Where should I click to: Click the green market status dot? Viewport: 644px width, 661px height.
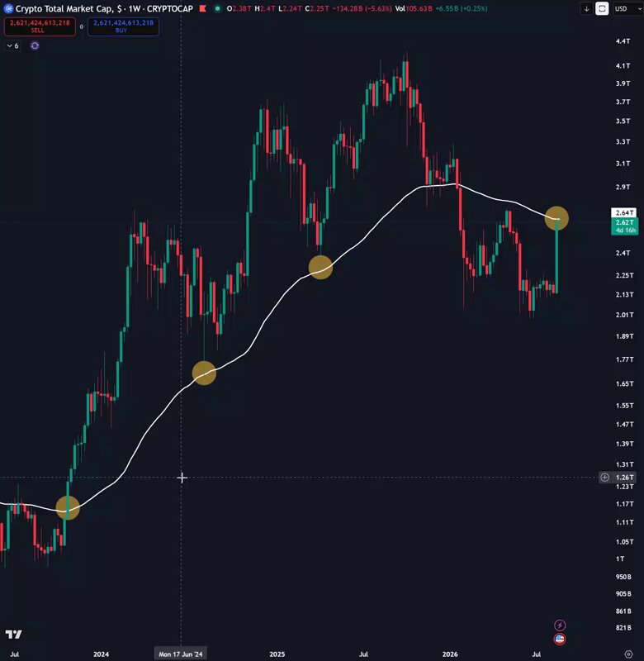pos(217,8)
